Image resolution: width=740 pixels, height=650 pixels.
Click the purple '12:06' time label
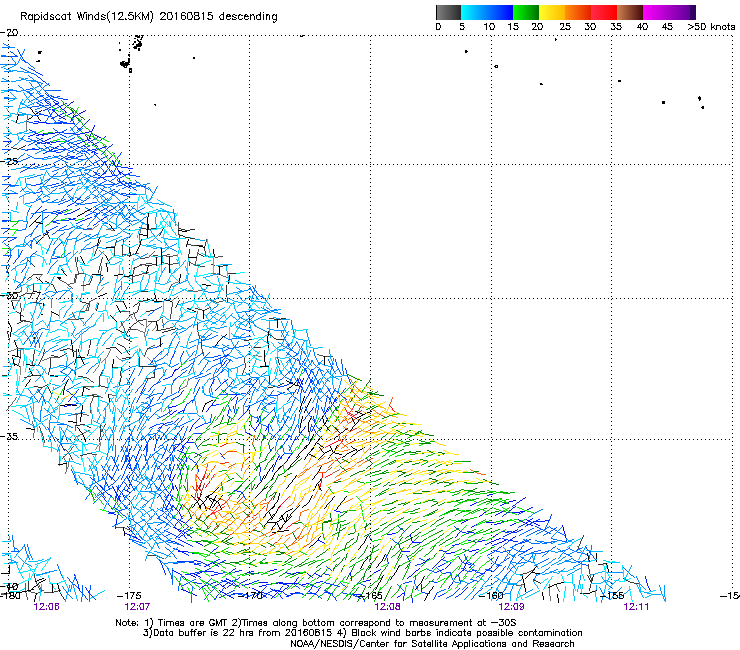(46, 607)
